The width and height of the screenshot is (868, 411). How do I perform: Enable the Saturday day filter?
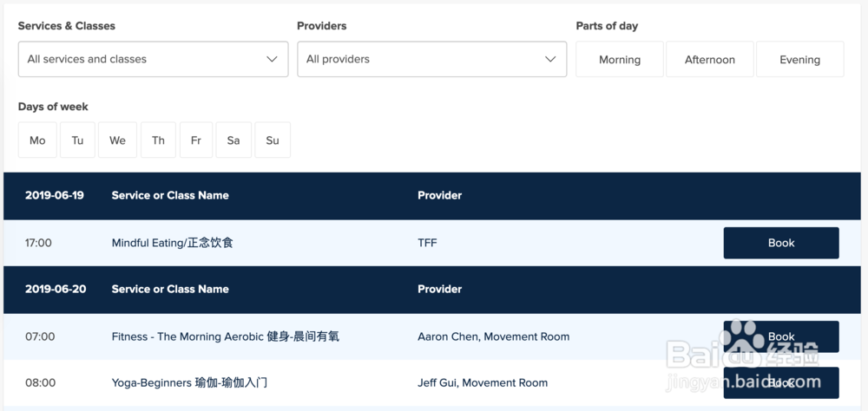(x=233, y=140)
